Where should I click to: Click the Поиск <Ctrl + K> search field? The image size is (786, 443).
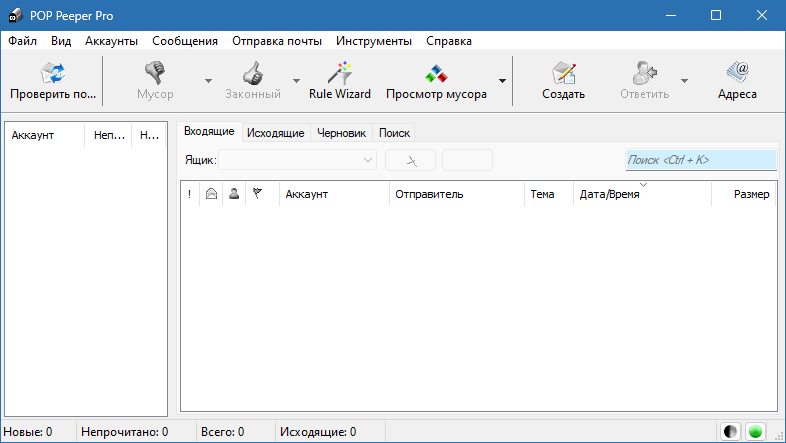point(701,160)
